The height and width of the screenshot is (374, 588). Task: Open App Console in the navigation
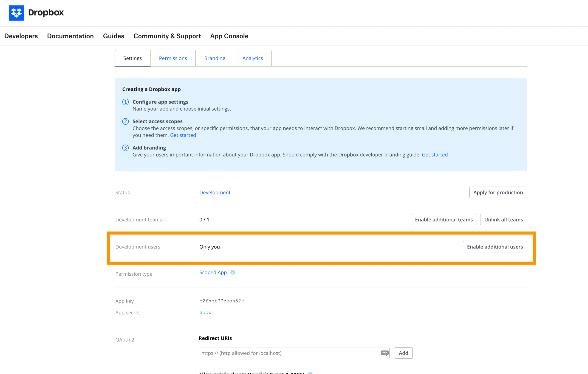point(229,36)
